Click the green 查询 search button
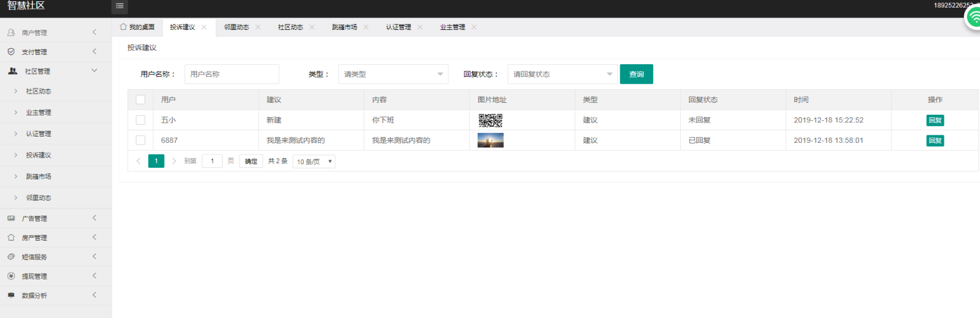Screen dimensions: 980x318 (x=636, y=74)
